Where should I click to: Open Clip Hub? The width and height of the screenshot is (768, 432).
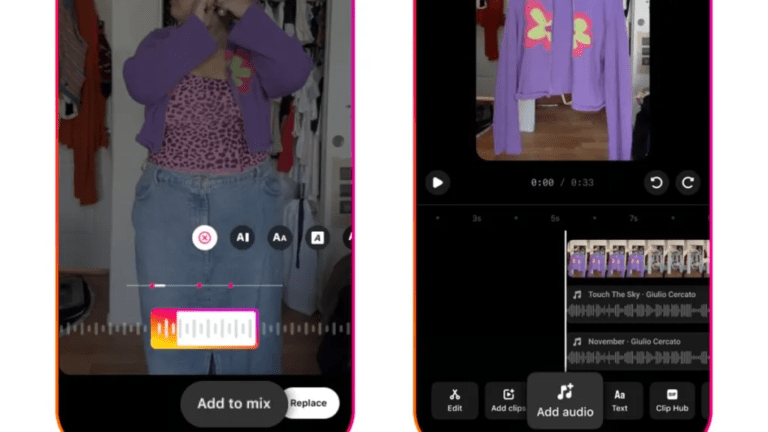click(x=672, y=401)
